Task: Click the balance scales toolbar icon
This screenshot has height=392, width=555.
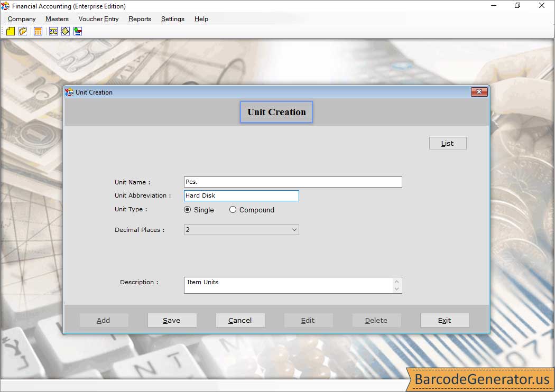Action: coord(53,32)
